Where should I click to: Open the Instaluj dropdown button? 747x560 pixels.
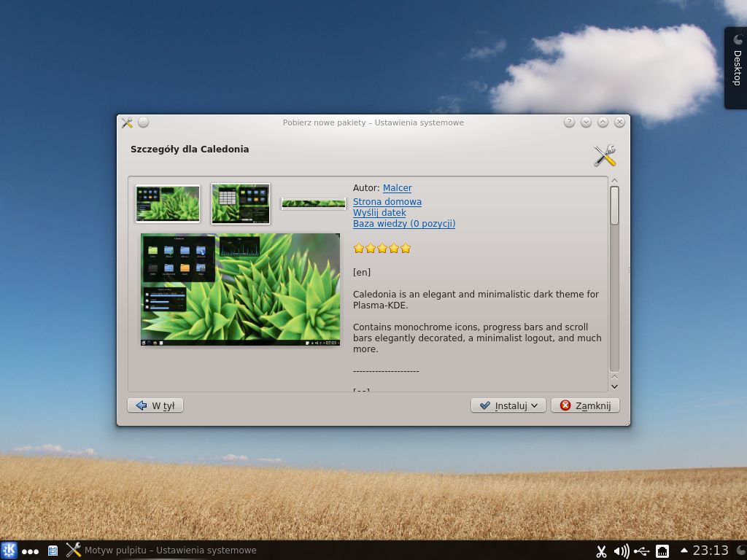point(508,405)
